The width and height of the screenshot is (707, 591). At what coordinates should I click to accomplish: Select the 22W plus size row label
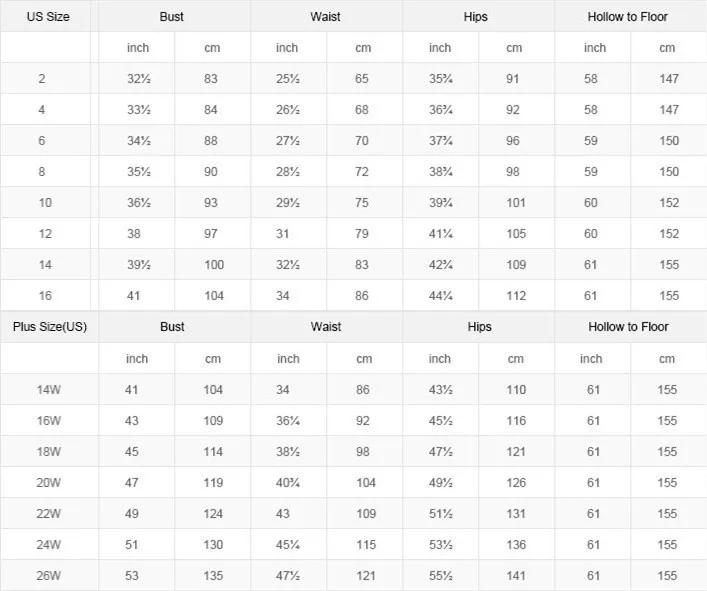pyautogui.click(x=49, y=514)
